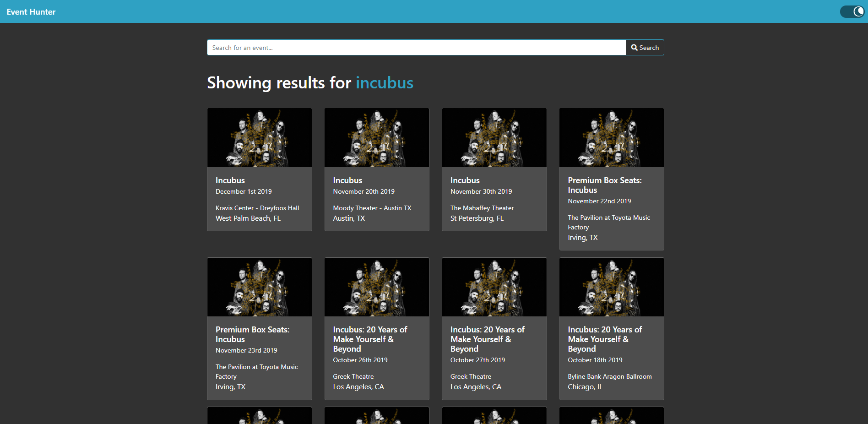Open the October 27th 2019 event thumbnail
This screenshot has width=868, height=424.
point(494,287)
